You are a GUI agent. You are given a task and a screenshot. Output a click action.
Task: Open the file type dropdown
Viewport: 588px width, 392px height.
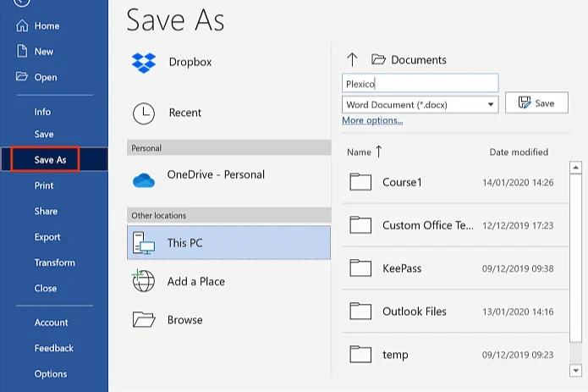click(x=491, y=104)
